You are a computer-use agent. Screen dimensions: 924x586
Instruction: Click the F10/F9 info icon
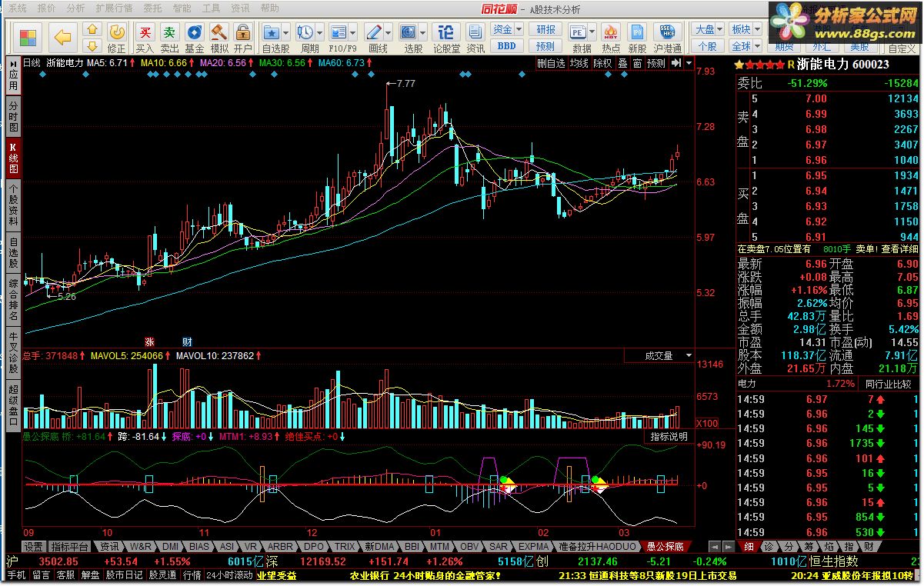point(339,33)
